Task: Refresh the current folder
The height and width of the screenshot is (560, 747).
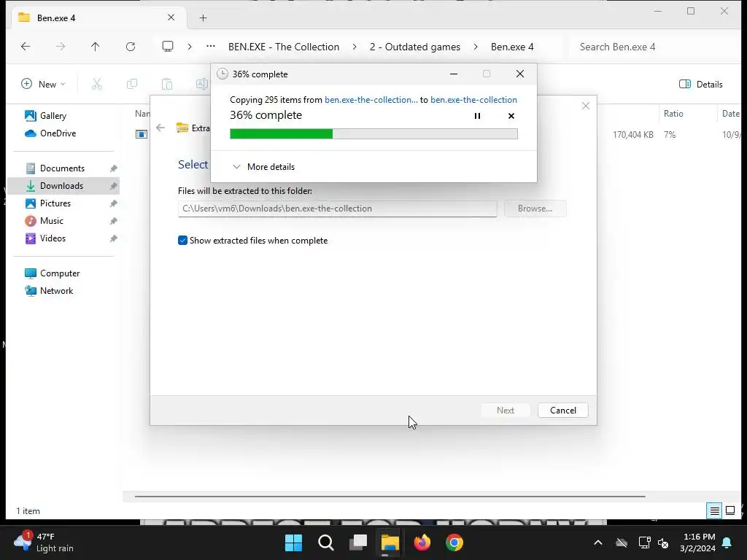Action: [x=131, y=46]
